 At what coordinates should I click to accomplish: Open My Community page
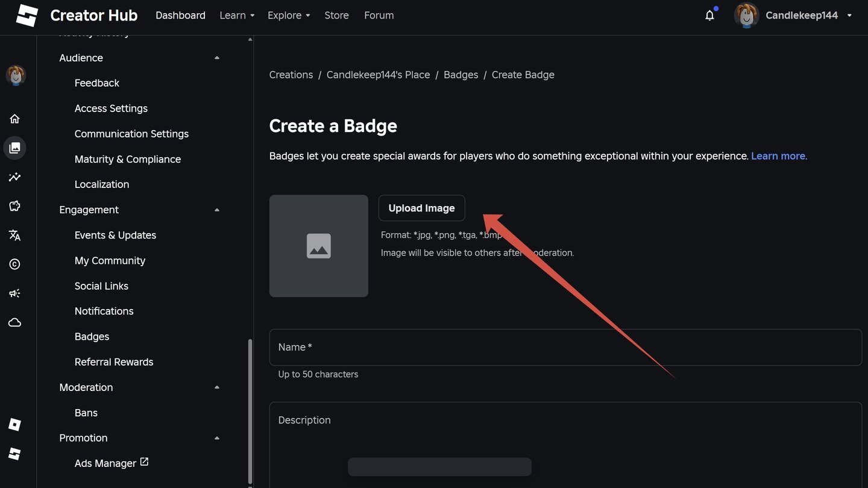pos(110,260)
